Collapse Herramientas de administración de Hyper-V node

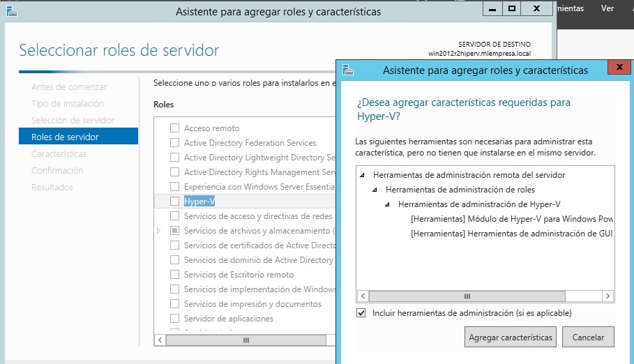click(388, 204)
